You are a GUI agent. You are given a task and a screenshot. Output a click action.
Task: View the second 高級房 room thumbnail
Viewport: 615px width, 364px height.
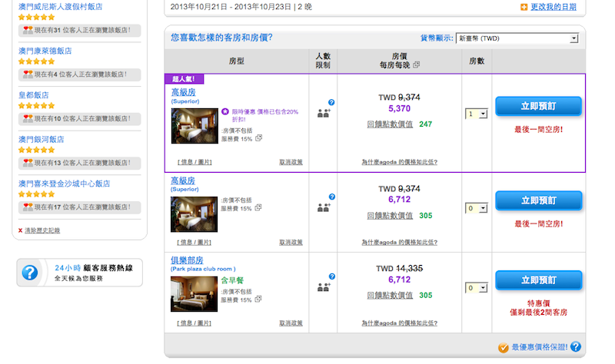(x=194, y=214)
